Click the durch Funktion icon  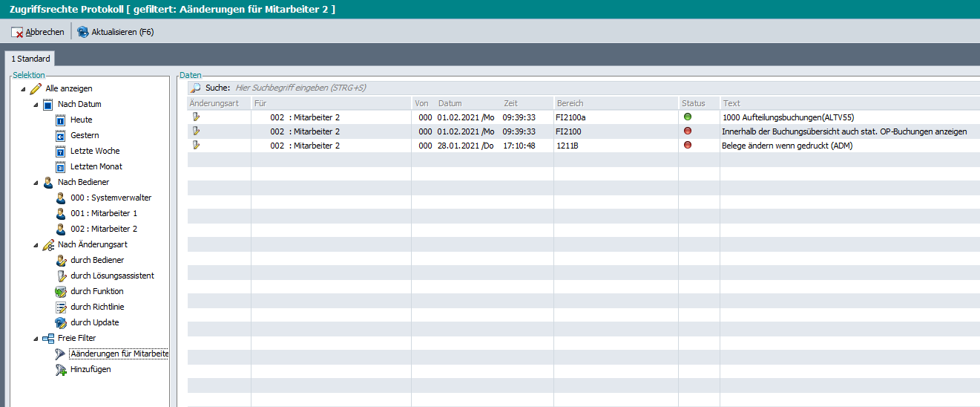point(61,291)
